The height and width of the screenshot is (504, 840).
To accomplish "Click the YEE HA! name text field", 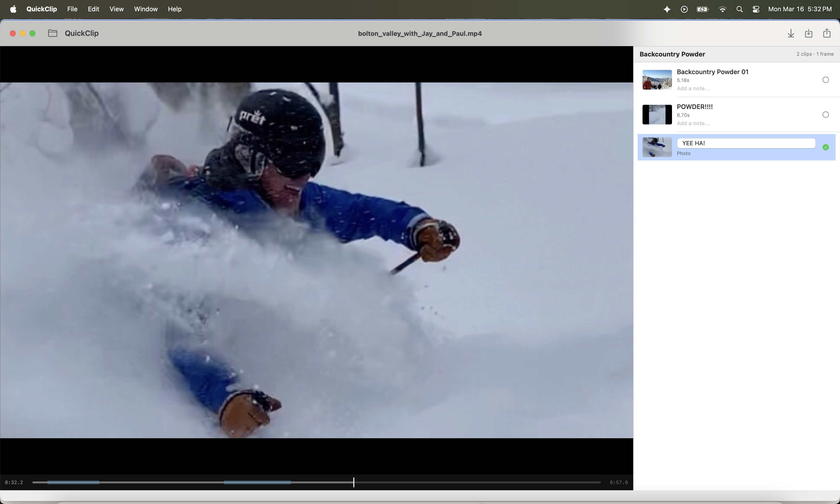I will (746, 143).
